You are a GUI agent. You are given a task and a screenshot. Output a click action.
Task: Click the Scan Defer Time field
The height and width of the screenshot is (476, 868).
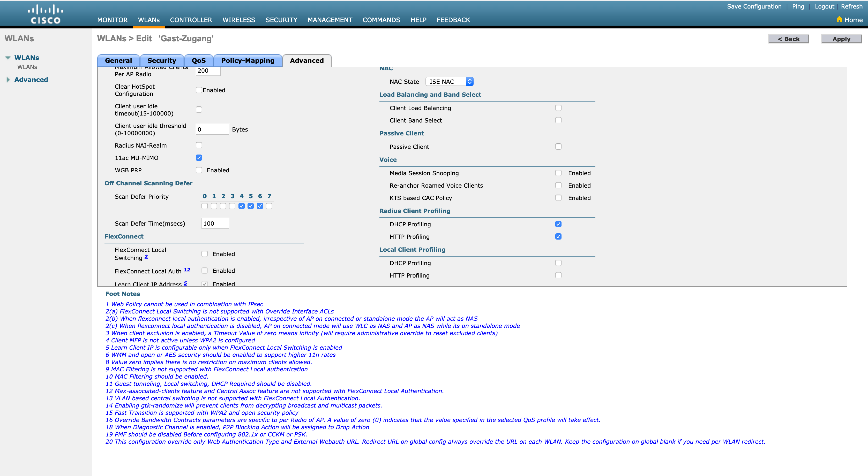215,223
